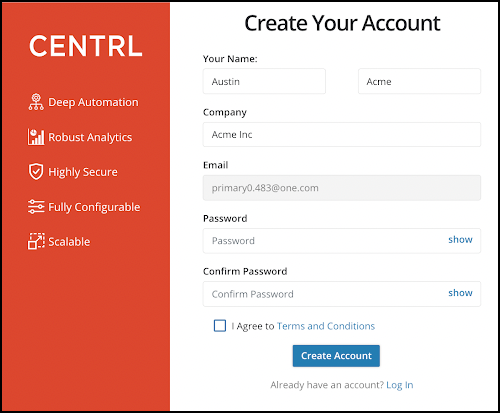This screenshot has height=413, width=500.
Task: Select the Company field with Acme Inc
Action: tap(342, 135)
